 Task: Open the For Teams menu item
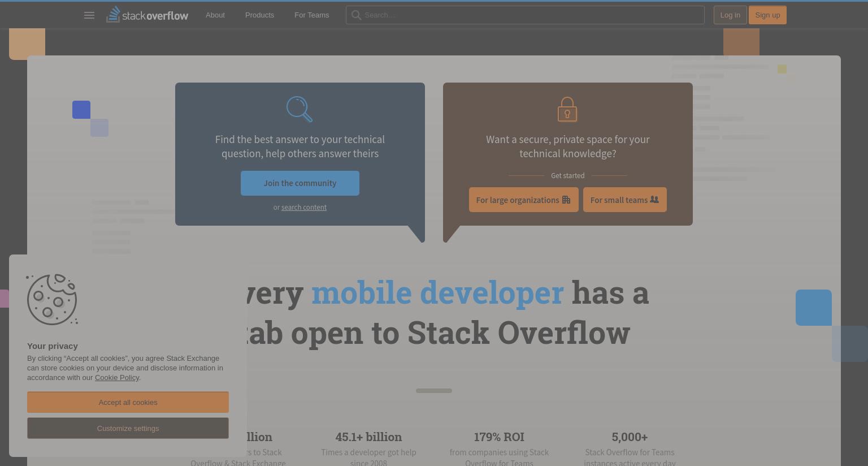point(311,15)
